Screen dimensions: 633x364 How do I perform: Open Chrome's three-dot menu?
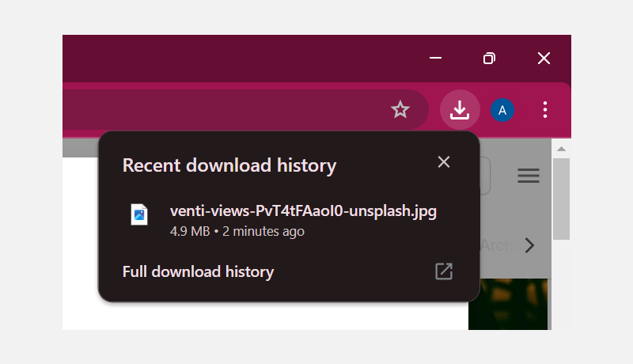(545, 110)
